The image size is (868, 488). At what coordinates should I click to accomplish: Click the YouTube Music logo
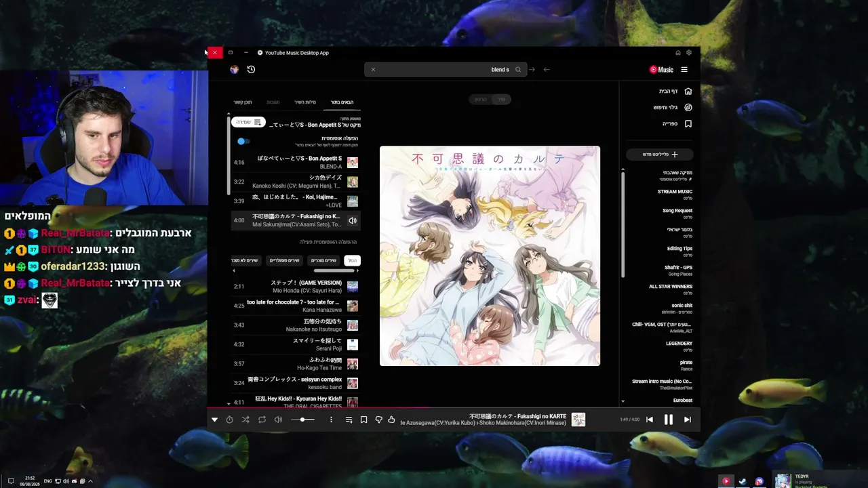pos(661,69)
